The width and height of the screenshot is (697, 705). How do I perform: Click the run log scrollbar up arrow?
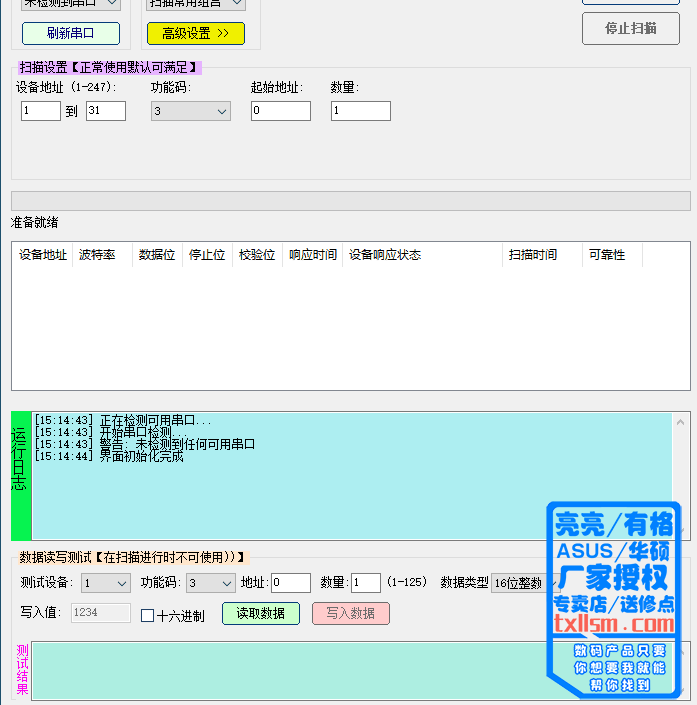tap(681, 423)
